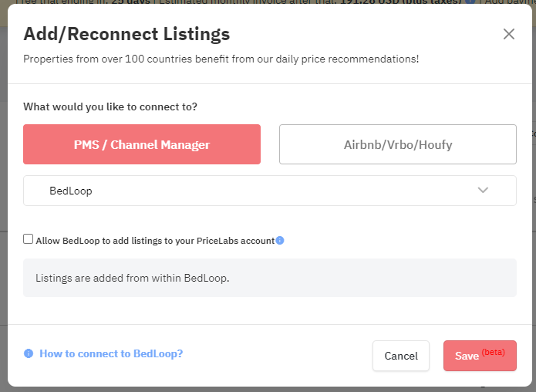Open How to connect to BedLoop link

[111, 353]
